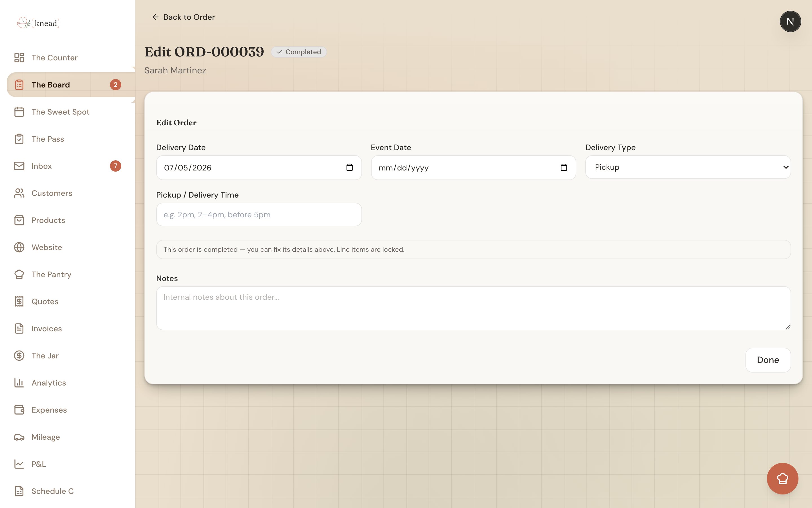
Task: Click the Products shopping bag icon
Action: (19, 220)
